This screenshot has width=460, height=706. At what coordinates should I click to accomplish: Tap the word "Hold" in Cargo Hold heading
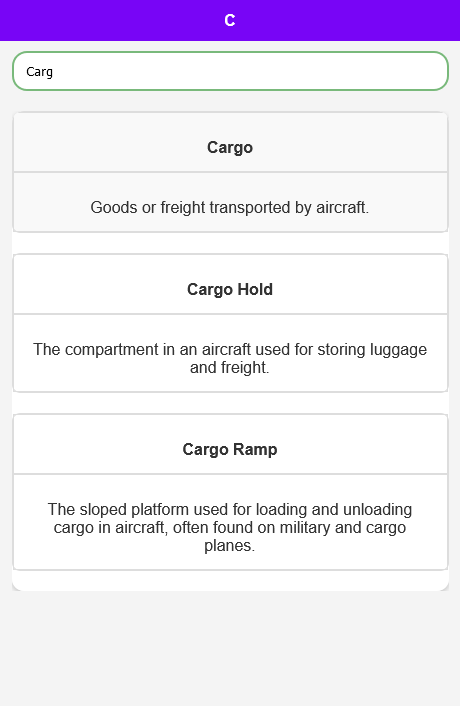click(x=255, y=289)
